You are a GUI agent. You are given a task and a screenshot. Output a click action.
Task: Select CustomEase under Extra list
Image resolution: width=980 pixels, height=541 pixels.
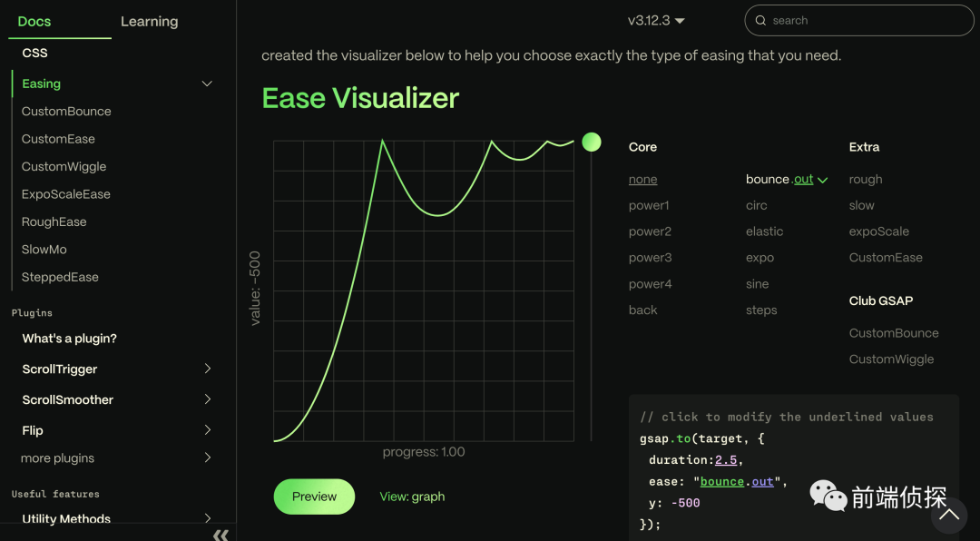(x=886, y=258)
